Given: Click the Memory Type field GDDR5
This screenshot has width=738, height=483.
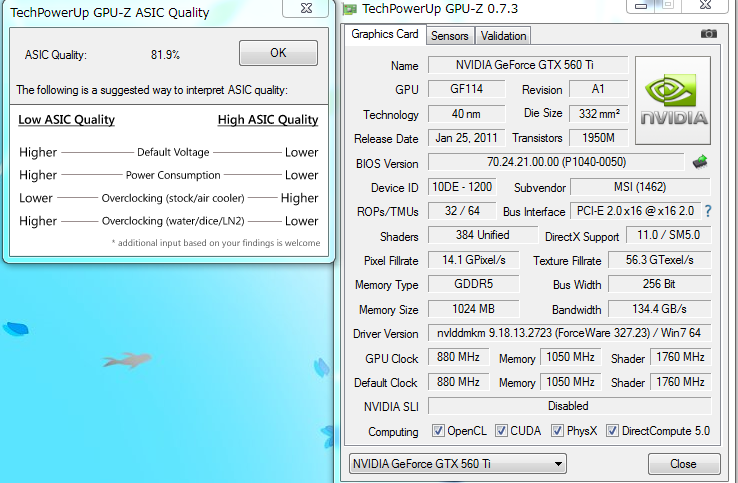Looking at the screenshot, I should click(473, 284).
